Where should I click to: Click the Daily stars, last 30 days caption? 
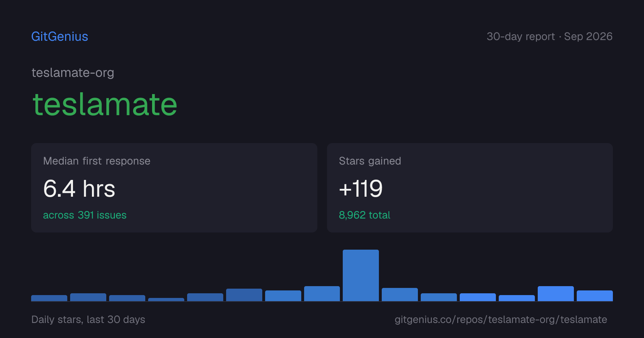point(88,319)
